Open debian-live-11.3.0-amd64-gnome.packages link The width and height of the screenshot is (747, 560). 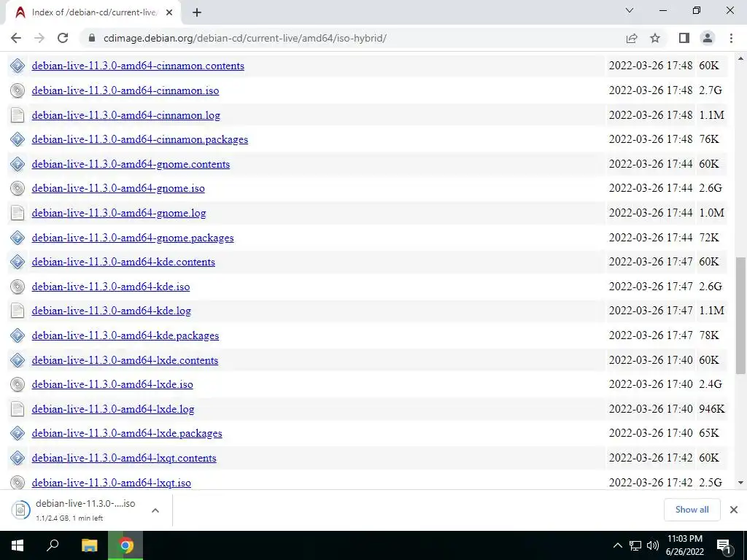tap(133, 238)
